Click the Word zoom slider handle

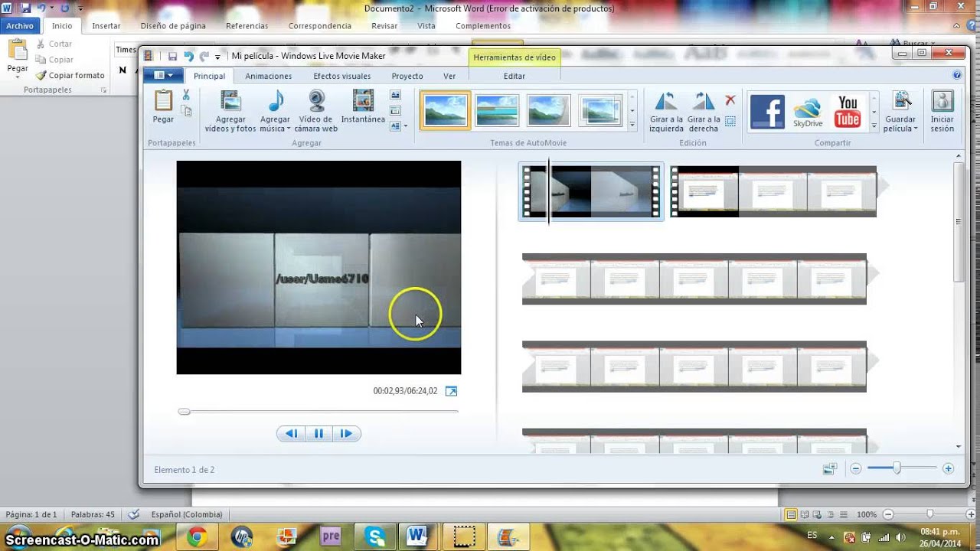(x=929, y=514)
